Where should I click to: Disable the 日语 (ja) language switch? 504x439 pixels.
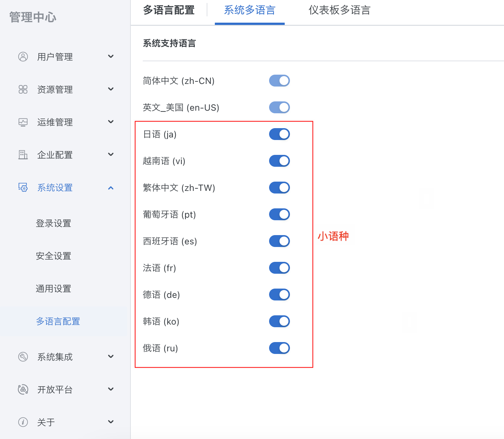coord(280,134)
